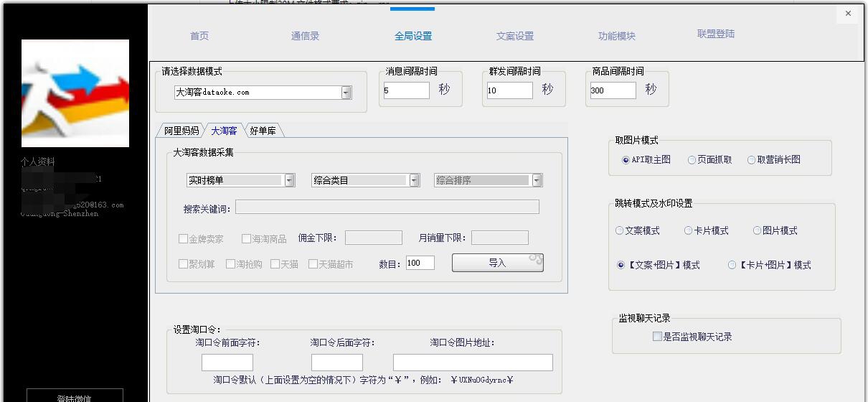The height and width of the screenshot is (402, 868).
Task: Open the 综合类目 category dropdown
Action: coord(415,180)
